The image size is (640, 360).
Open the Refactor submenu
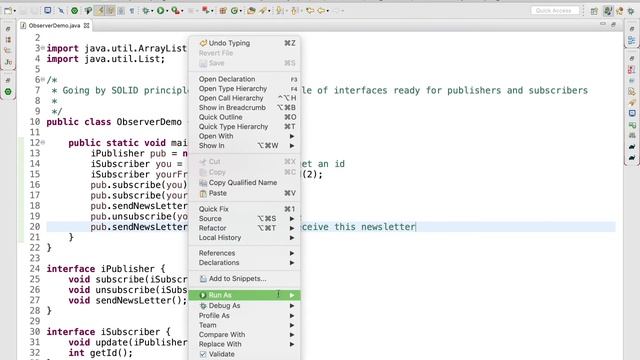pos(244,228)
